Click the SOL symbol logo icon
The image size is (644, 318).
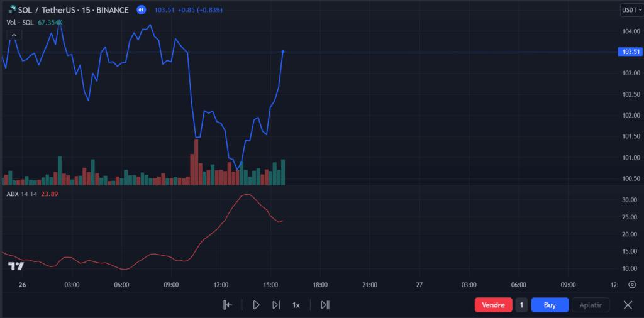point(12,9)
